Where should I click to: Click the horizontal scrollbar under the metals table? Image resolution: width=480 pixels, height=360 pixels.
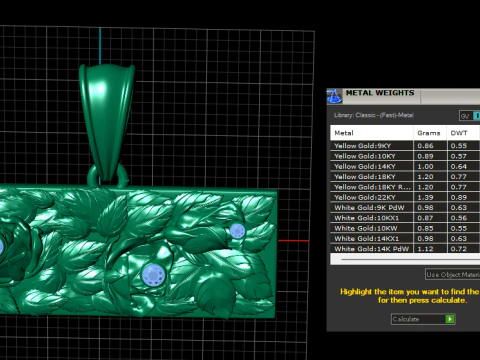405,259
